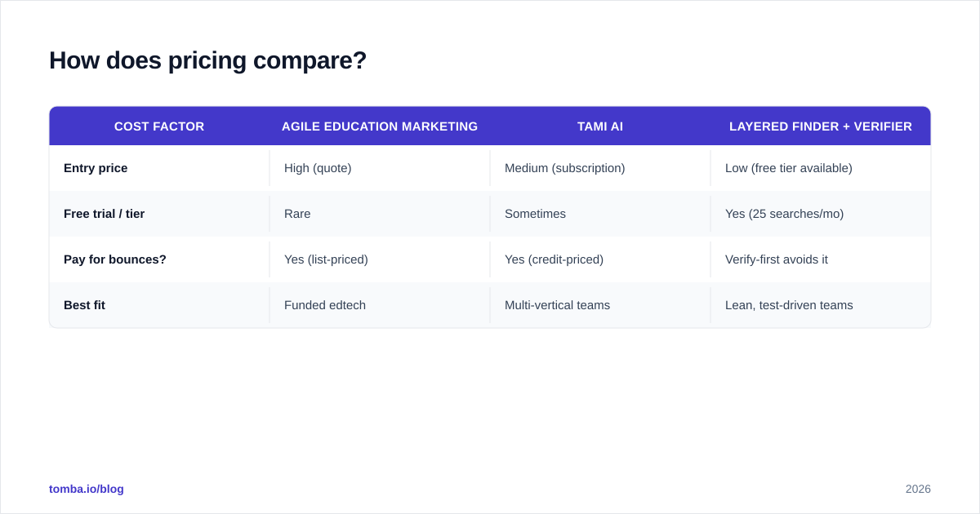Click the 'Verify-first avoids it' cell
Screen dimensions: 980x514
tap(777, 259)
